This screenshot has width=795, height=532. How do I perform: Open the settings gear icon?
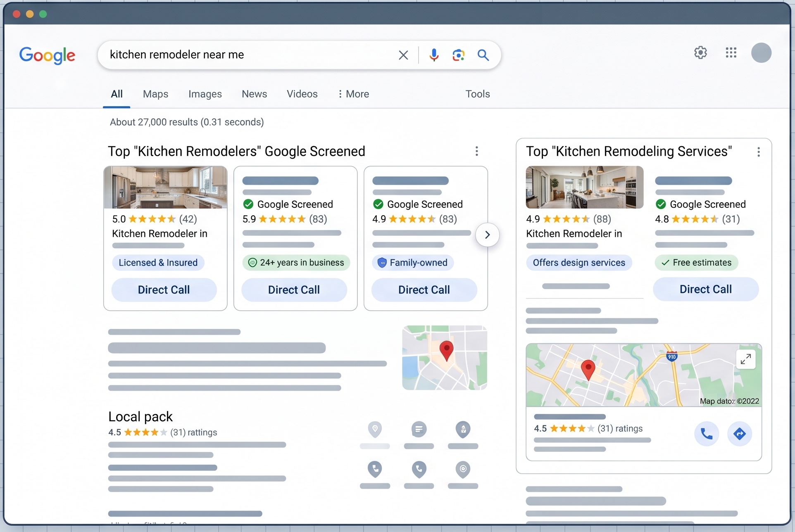pyautogui.click(x=700, y=52)
